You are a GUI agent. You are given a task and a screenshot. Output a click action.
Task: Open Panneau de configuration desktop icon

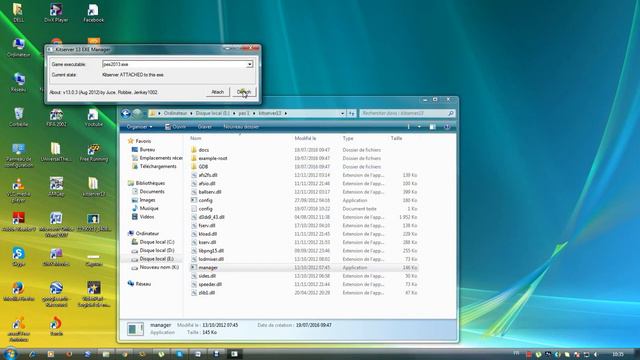[18, 155]
